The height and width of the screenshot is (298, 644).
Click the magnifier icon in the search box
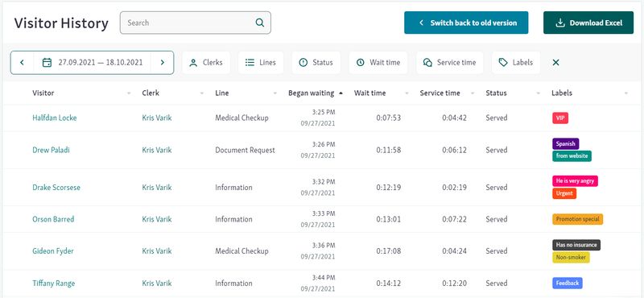coord(259,23)
